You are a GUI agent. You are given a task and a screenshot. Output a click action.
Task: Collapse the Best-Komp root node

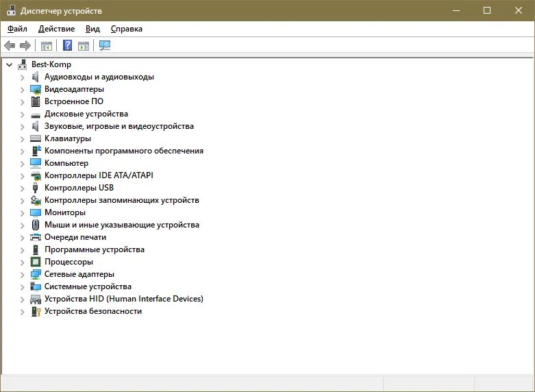click(9, 64)
